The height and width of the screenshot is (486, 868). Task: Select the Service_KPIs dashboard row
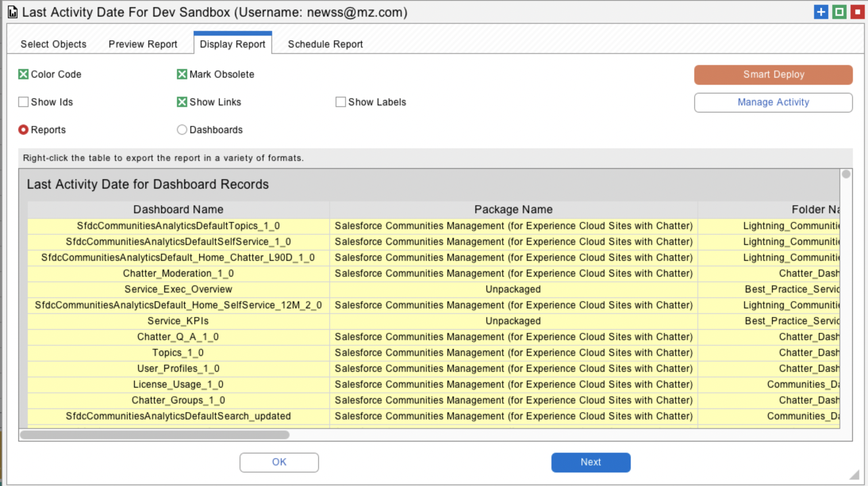click(434, 321)
